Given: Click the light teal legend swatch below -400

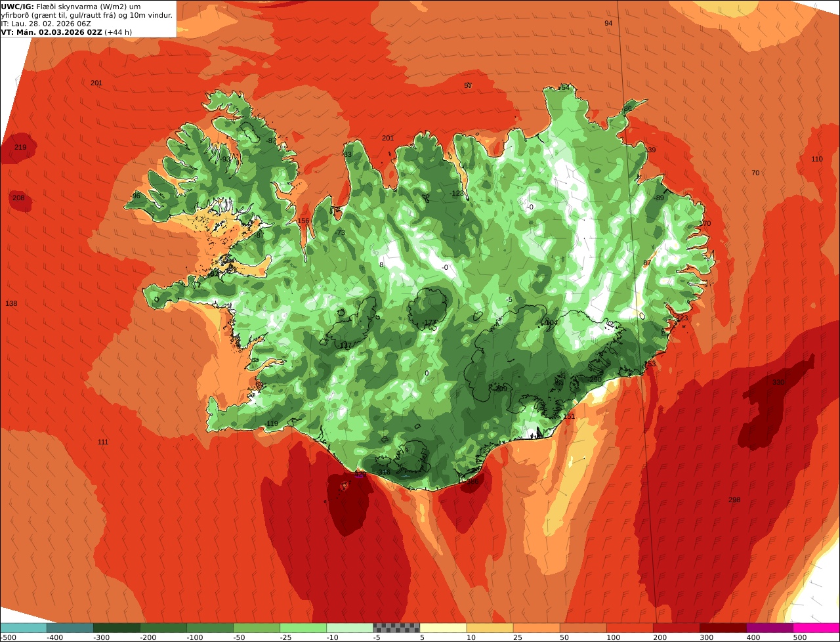Looking at the screenshot, I should (23, 628).
